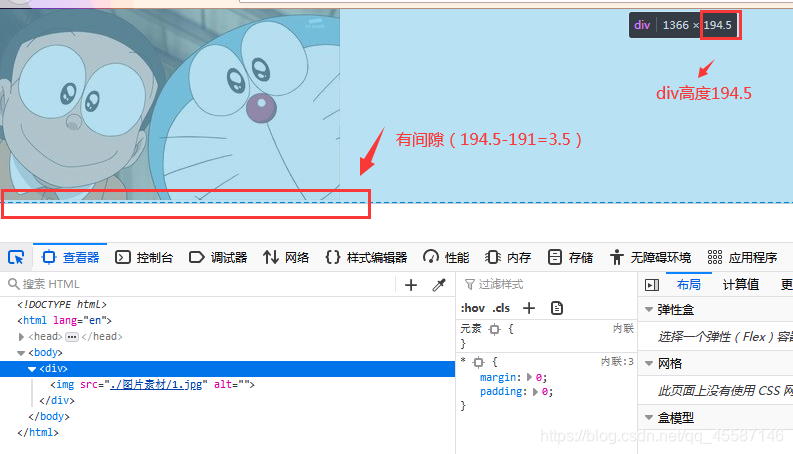This screenshot has height=454, width=793.
Task: Switch to the 布局 layout tab
Action: (689, 285)
